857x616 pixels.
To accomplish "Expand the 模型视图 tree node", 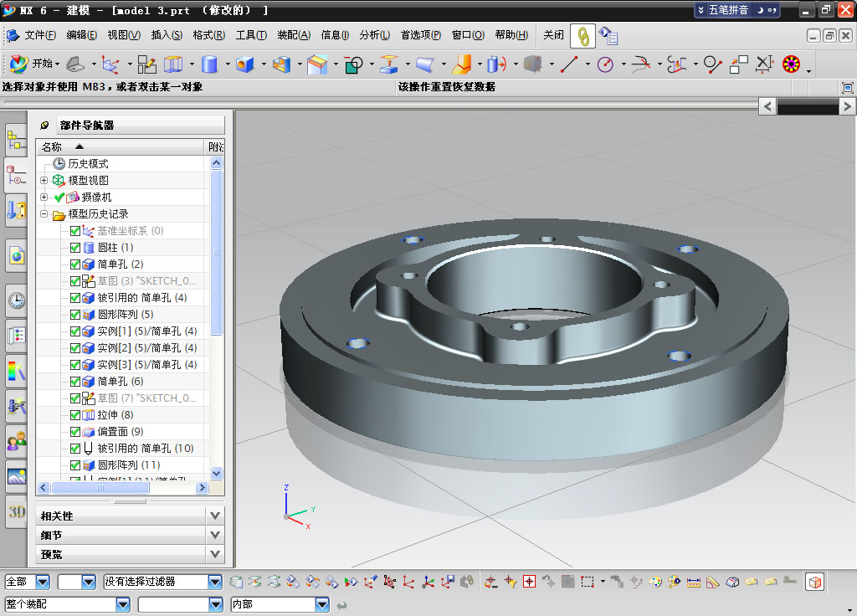I will pos(44,180).
